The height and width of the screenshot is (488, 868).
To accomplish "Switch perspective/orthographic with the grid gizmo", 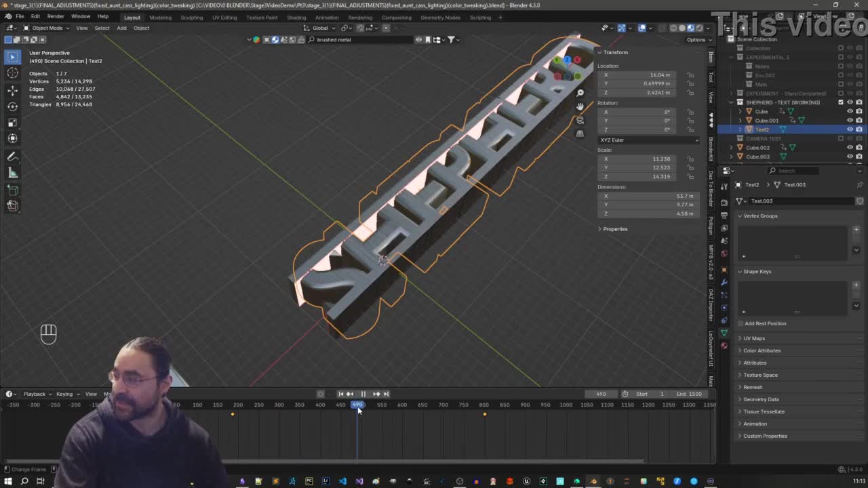I will (580, 134).
